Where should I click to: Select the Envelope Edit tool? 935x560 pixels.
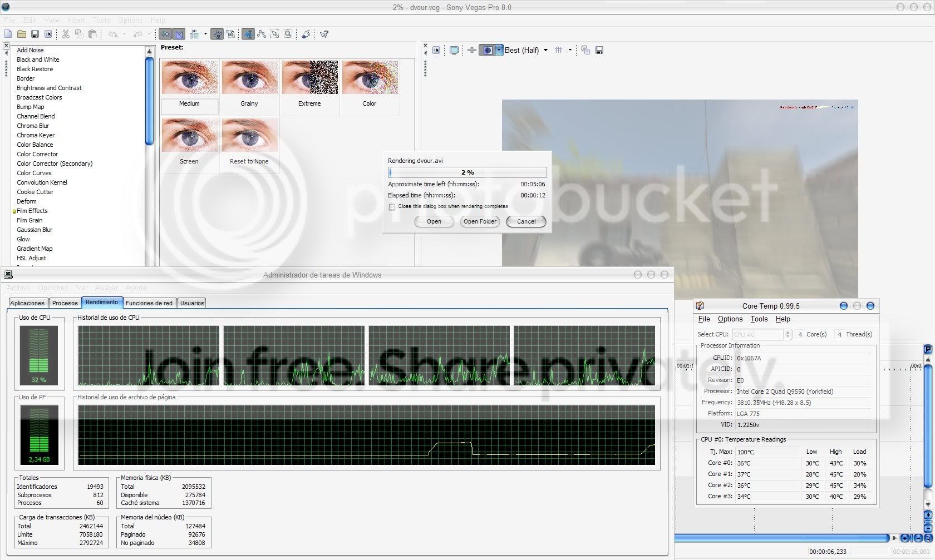tap(262, 34)
